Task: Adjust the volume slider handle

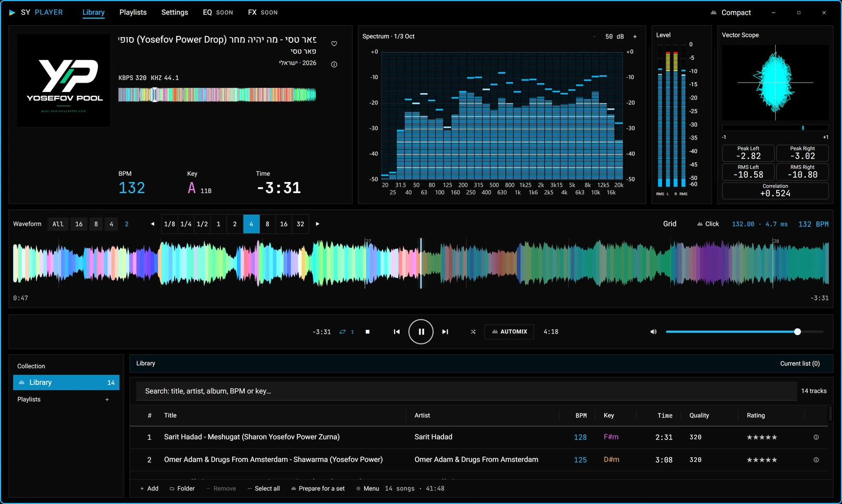Action: coord(797,331)
